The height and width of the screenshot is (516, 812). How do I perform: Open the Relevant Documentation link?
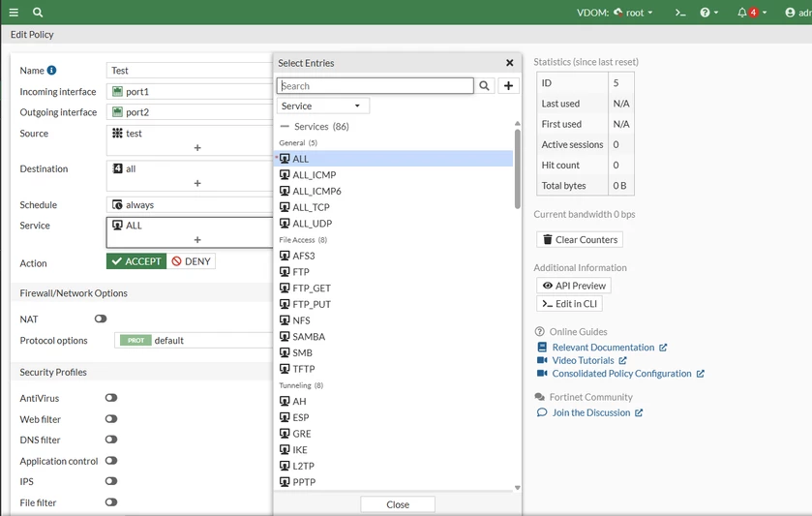click(603, 348)
